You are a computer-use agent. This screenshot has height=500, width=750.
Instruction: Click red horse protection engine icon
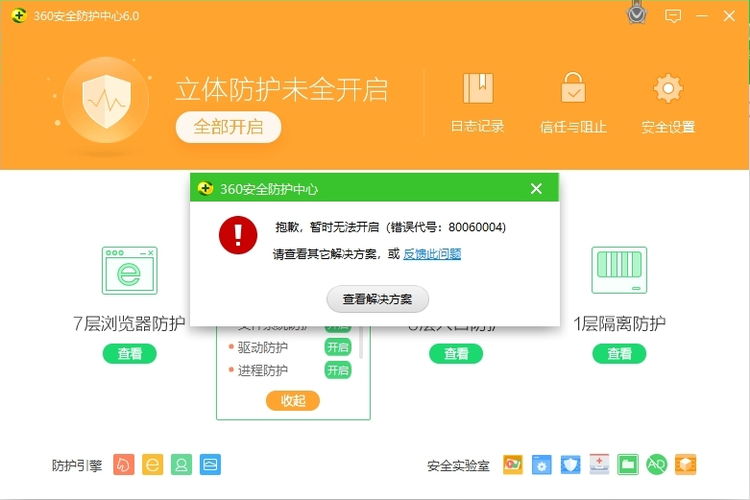(x=124, y=465)
